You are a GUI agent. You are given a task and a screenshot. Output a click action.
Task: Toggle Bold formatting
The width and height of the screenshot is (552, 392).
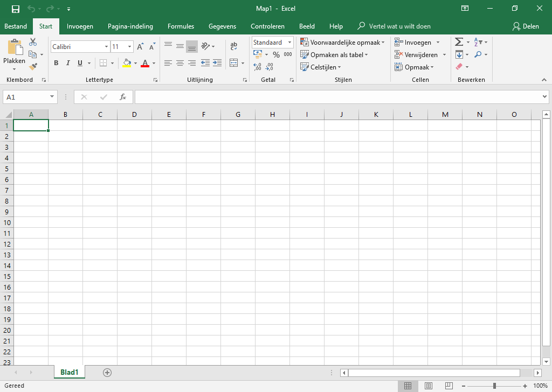point(56,63)
